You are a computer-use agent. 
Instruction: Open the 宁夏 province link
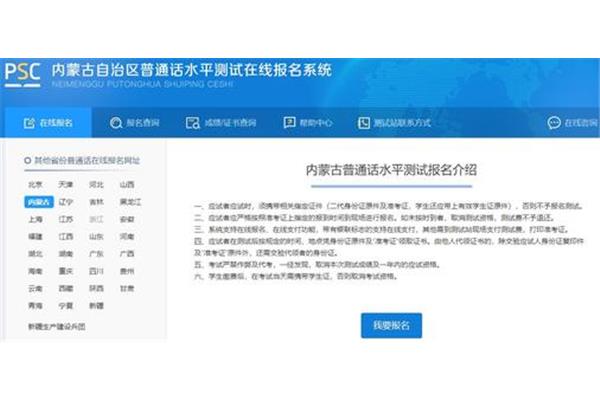click(x=66, y=305)
